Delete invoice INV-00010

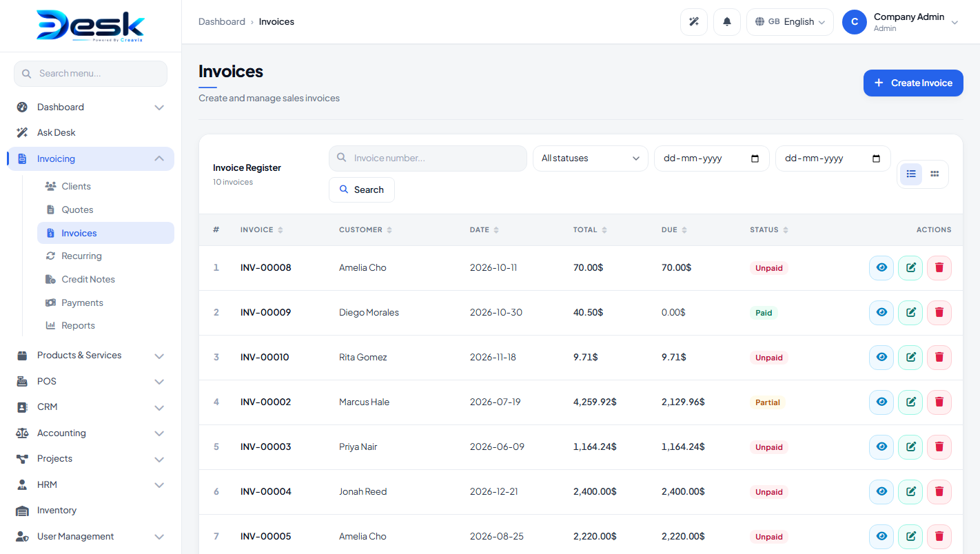(x=939, y=358)
